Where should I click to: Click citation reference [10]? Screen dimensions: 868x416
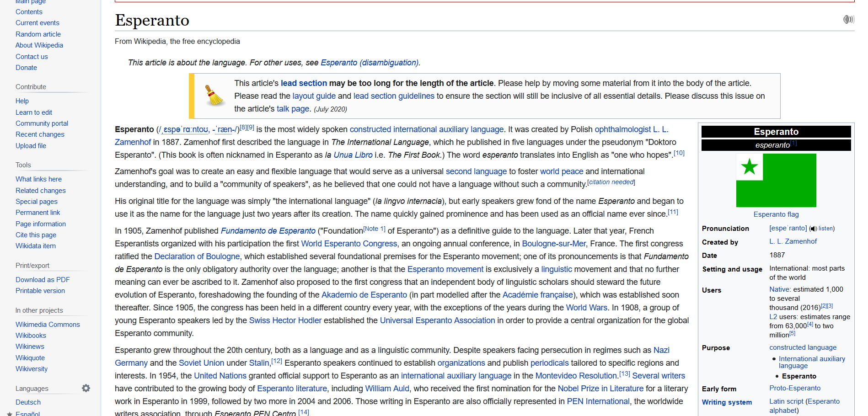pyautogui.click(x=679, y=153)
